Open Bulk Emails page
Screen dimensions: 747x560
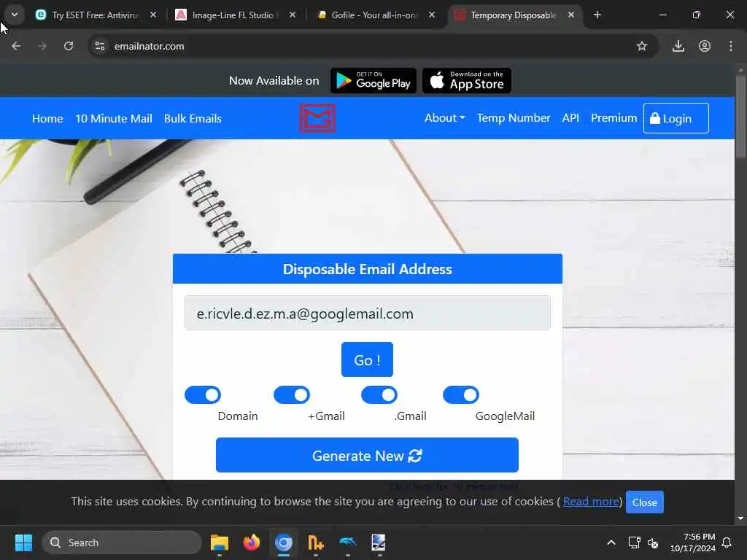(193, 119)
